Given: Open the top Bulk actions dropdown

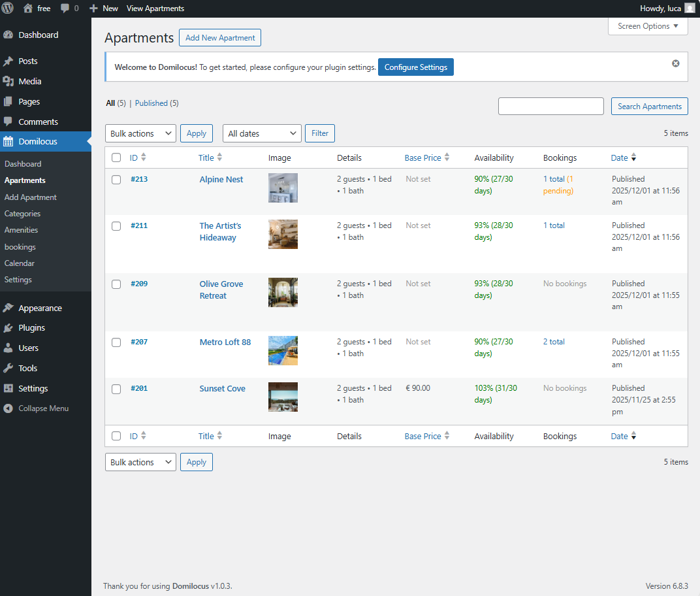Looking at the screenshot, I should pyautogui.click(x=140, y=133).
